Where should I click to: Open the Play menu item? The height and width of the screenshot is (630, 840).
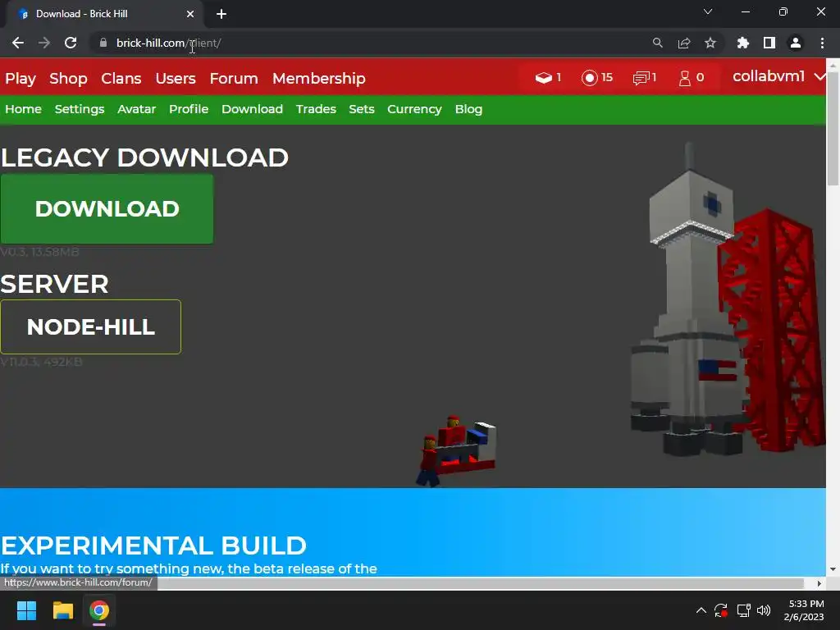pos(21,78)
